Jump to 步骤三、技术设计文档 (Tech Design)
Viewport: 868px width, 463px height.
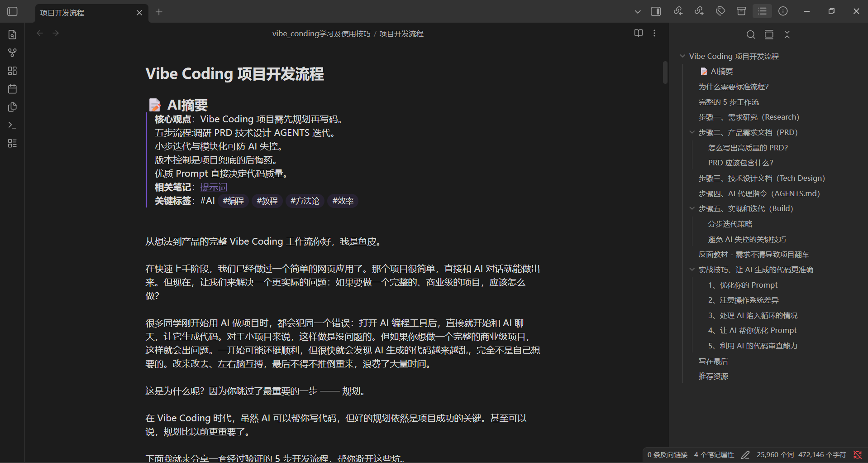(762, 178)
